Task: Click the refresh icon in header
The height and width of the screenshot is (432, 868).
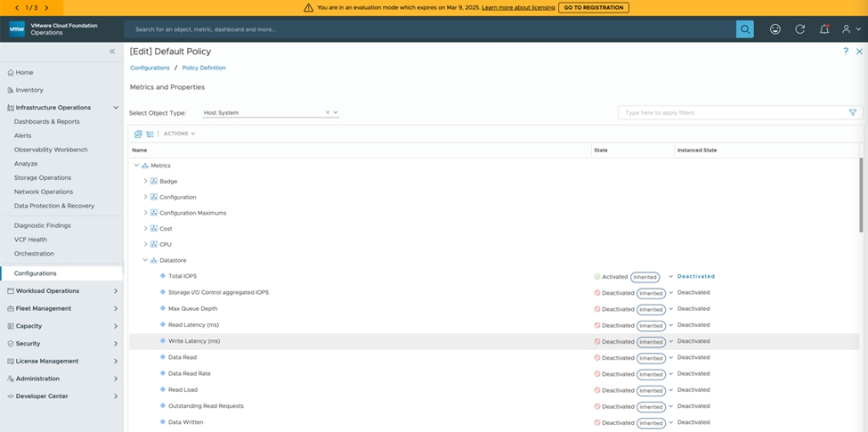Action: [x=799, y=29]
